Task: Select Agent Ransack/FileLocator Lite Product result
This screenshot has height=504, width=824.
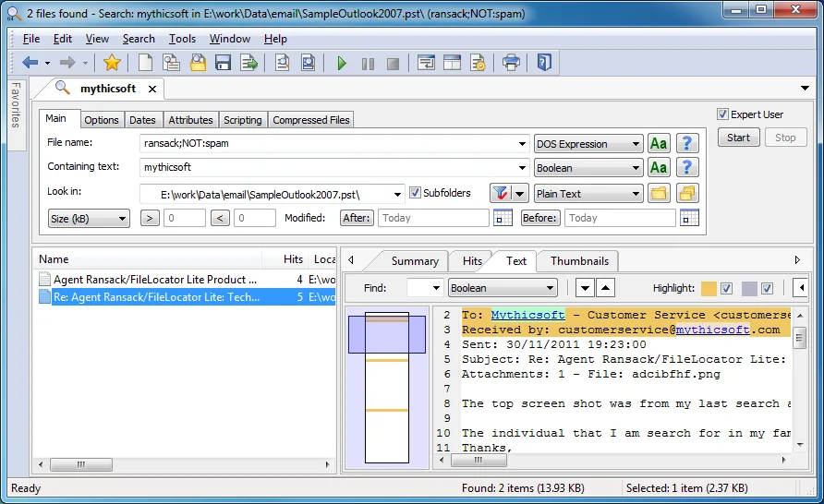Action: pos(155,280)
